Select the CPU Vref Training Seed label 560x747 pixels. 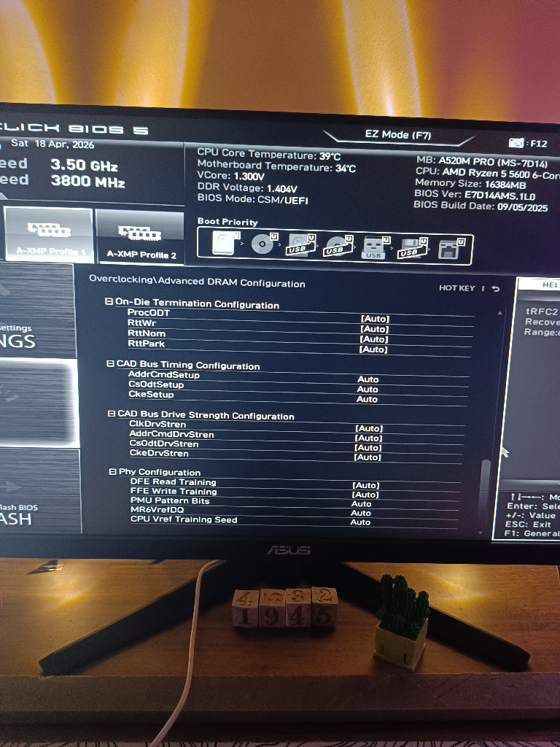pyautogui.click(x=184, y=519)
